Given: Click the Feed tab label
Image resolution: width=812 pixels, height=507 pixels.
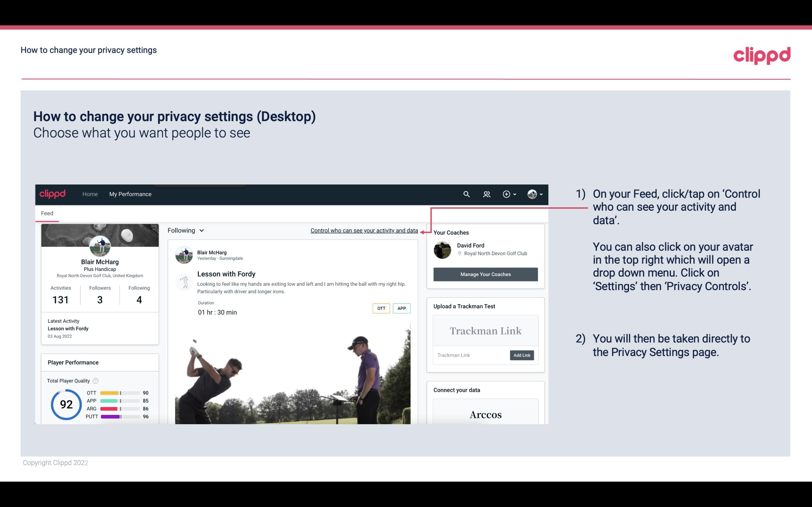Looking at the screenshot, I should coord(47,213).
